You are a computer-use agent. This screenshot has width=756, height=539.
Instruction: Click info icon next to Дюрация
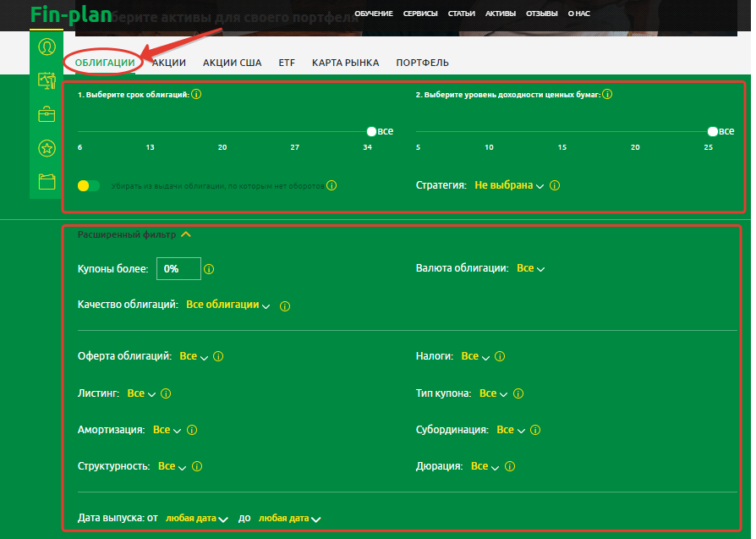click(511, 466)
